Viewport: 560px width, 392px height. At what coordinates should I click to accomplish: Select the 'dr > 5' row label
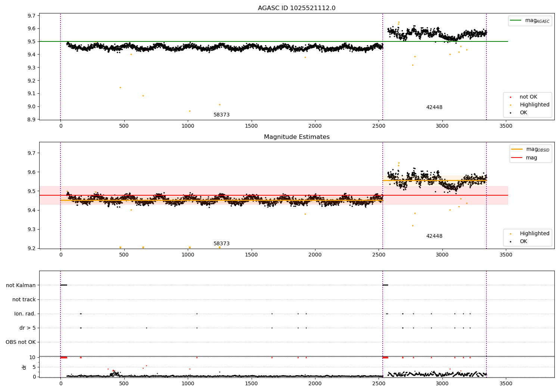tap(28, 328)
